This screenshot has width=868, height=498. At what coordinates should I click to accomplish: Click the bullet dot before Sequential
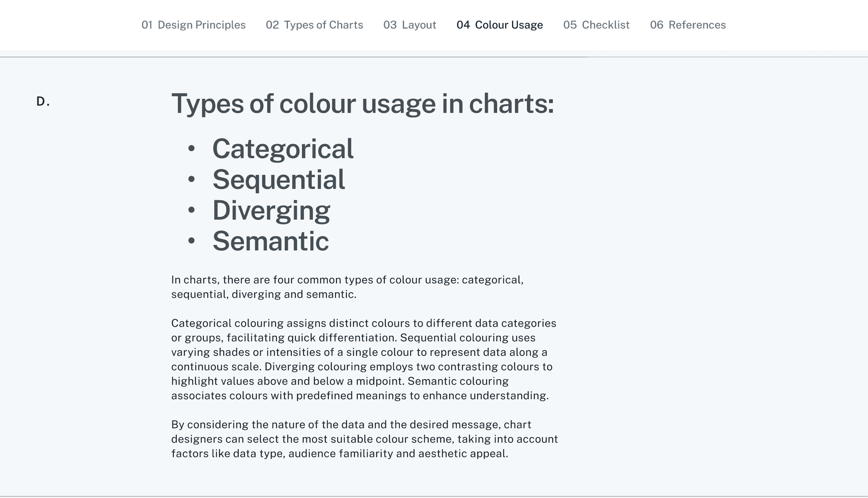(x=191, y=179)
